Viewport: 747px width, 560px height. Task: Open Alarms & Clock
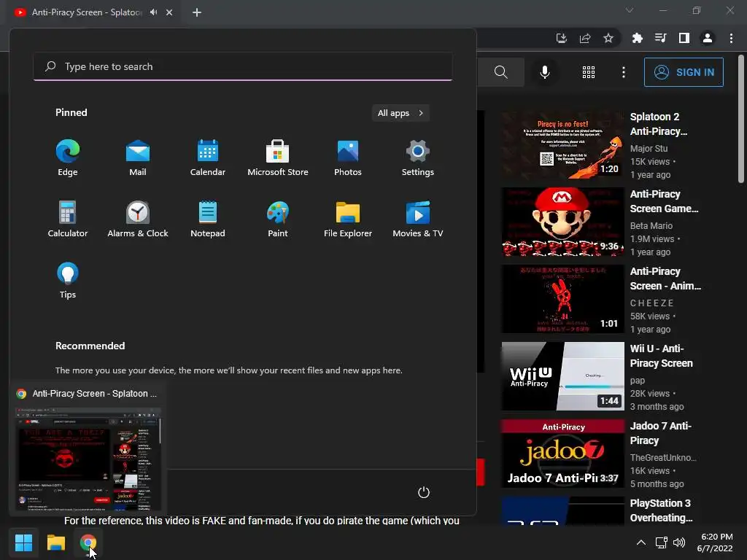(138, 219)
